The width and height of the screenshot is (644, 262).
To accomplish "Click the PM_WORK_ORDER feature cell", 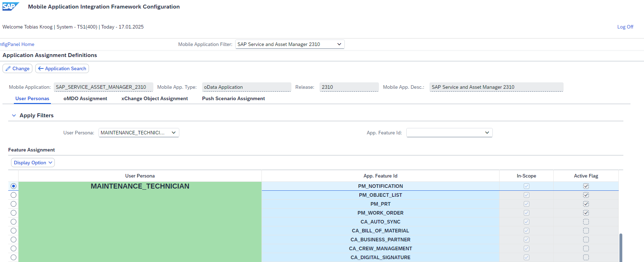I will tap(380, 213).
